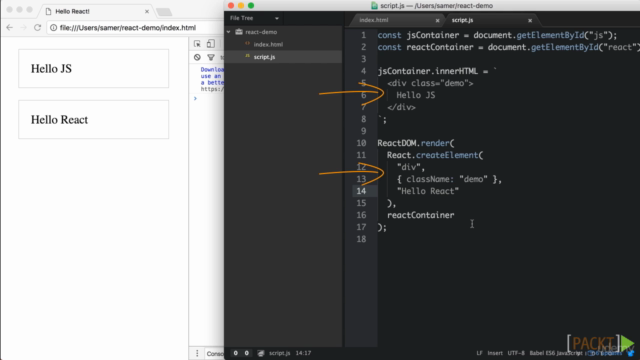Click the Hello JS box in the page
Image resolution: width=640 pixels, height=360 pixels.
(93, 69)
